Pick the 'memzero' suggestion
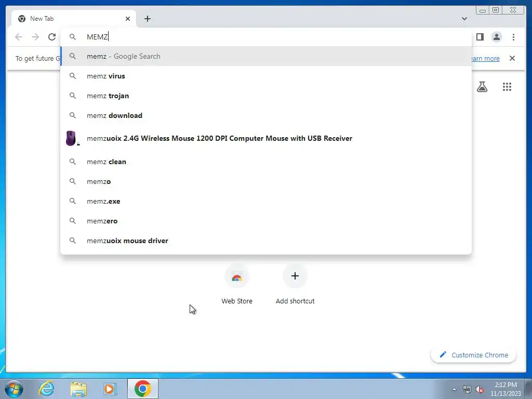 (x=266, y=221)
